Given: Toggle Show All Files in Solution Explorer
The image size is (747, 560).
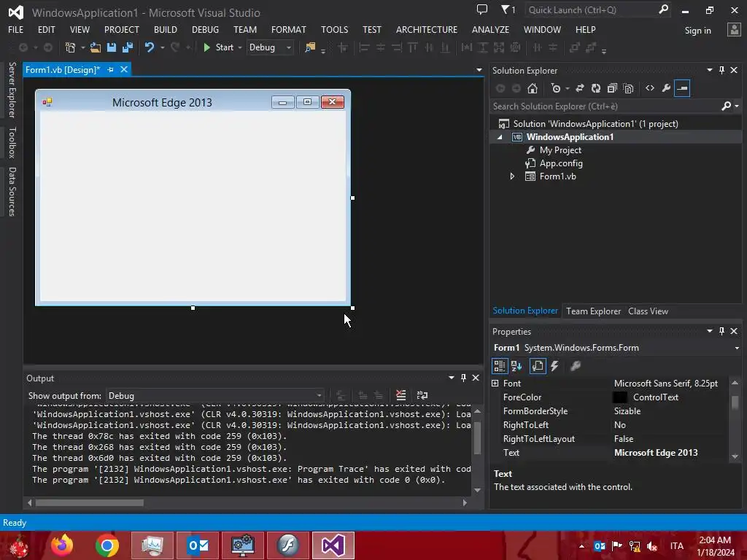Looking at the screenshot, I should pos(628,88).
